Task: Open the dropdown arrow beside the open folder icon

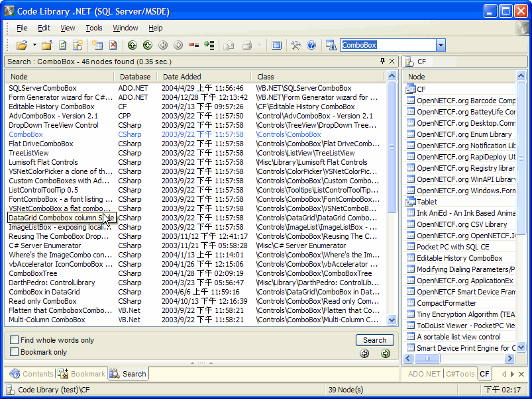Action: coord(34,45)
